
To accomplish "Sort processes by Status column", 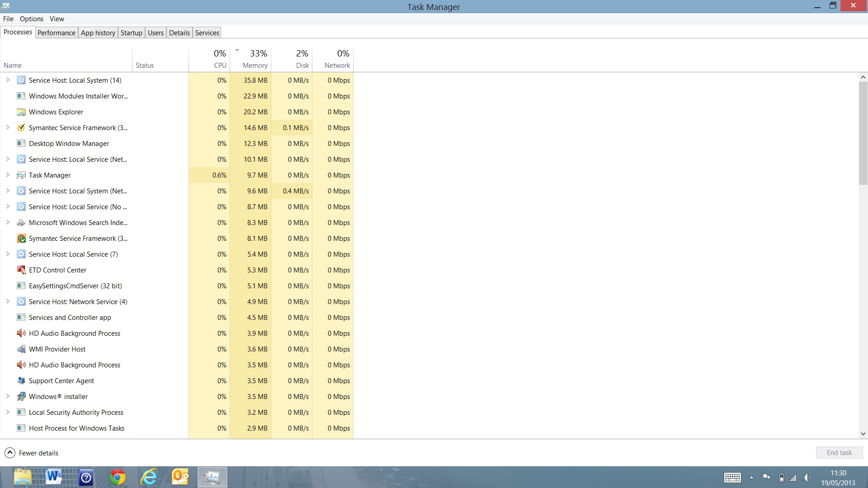I will (x=160, y=59).
